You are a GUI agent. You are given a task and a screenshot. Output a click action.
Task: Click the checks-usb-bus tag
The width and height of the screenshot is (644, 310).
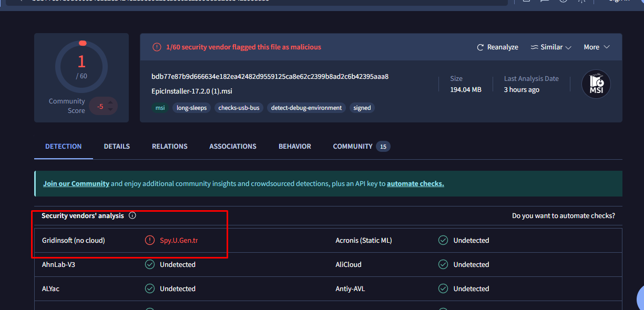[239, 108]
